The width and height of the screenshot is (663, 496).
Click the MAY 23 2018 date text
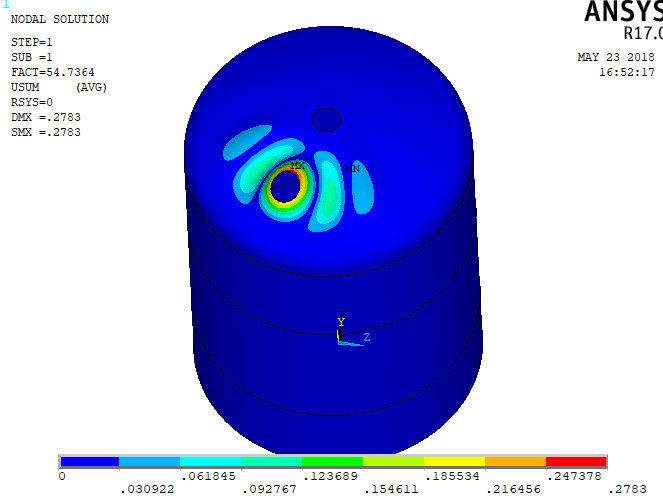click(x=616, y=58)
